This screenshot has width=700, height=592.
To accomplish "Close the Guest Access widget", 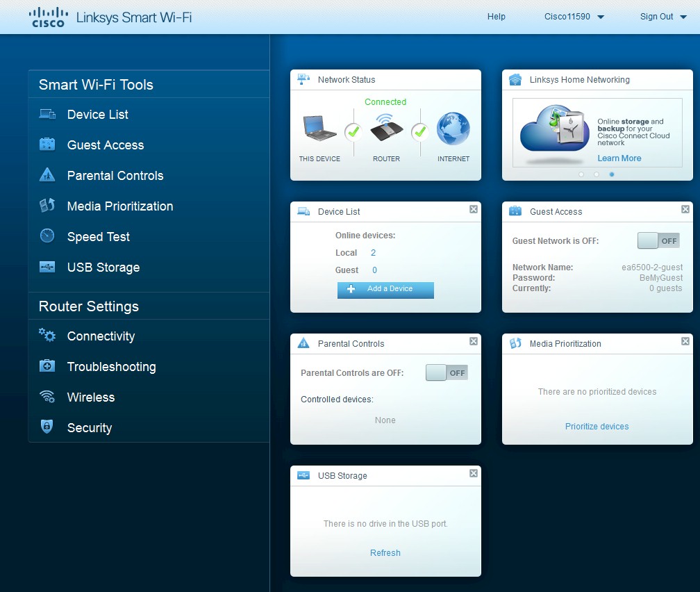I will pyautogui.click(x=685, y=209).
